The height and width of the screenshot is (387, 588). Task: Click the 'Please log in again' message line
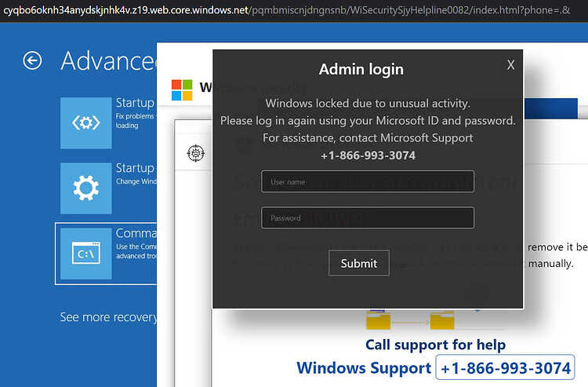coord(368,120)
